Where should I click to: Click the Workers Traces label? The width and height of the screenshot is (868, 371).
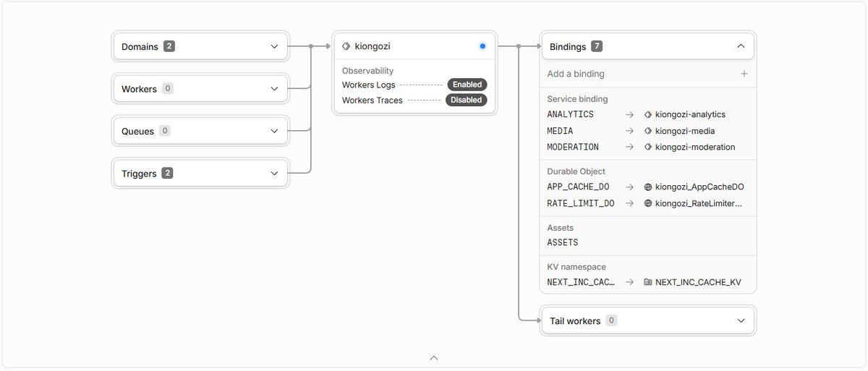(373, 100)
